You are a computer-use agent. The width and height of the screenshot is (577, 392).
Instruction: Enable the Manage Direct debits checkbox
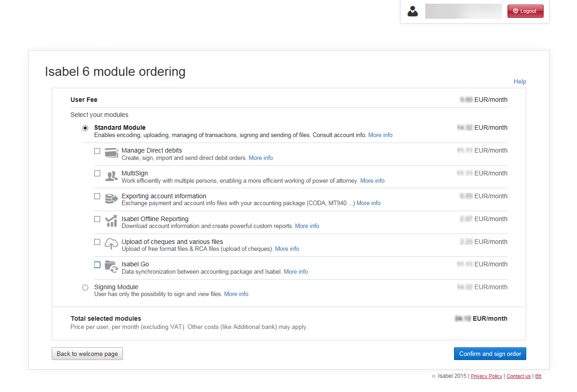click(97, 151)
